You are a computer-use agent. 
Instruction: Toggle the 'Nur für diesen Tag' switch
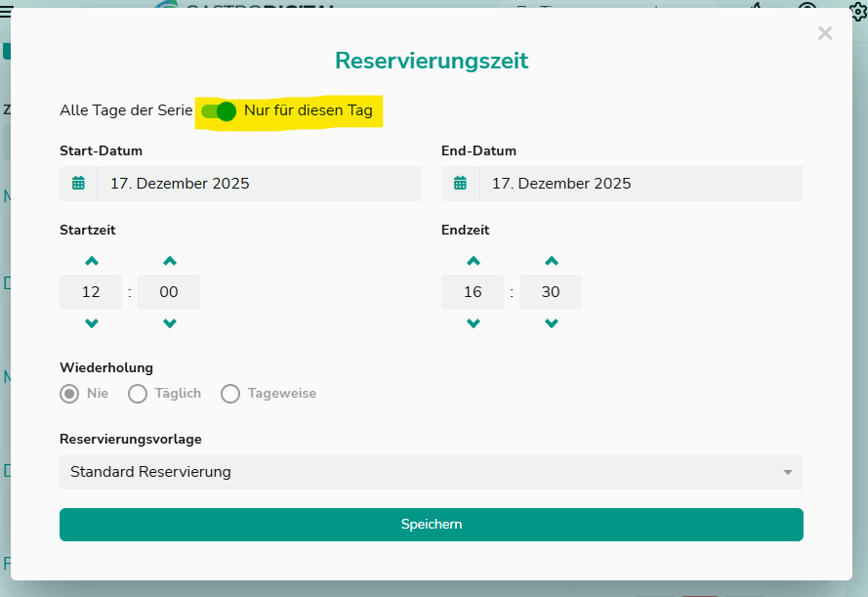point(219,111)
